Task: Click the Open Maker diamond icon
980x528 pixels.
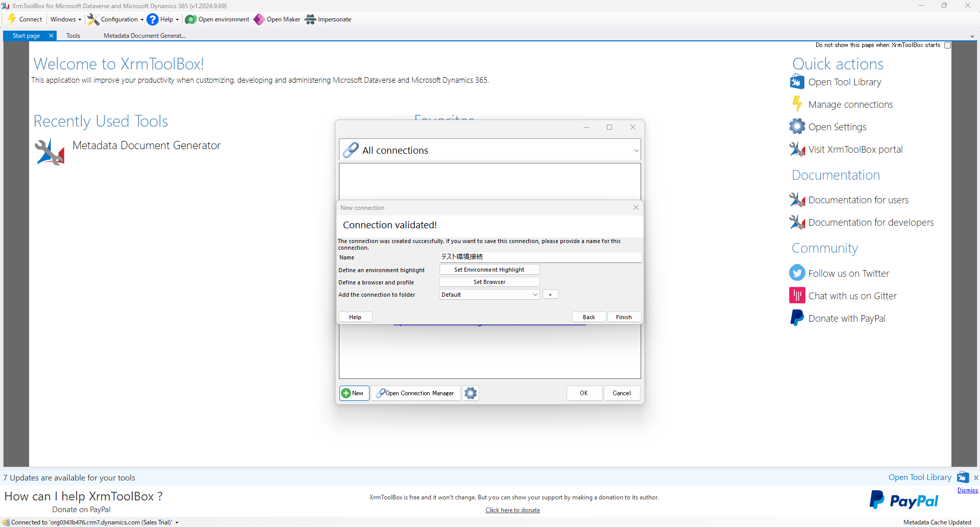Action: 259,19
